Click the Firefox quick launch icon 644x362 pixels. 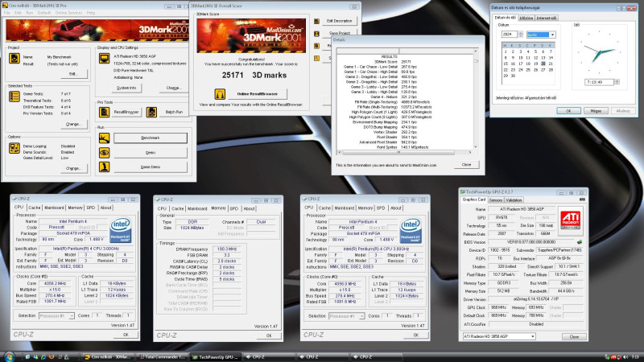click(x=52, y=357)
